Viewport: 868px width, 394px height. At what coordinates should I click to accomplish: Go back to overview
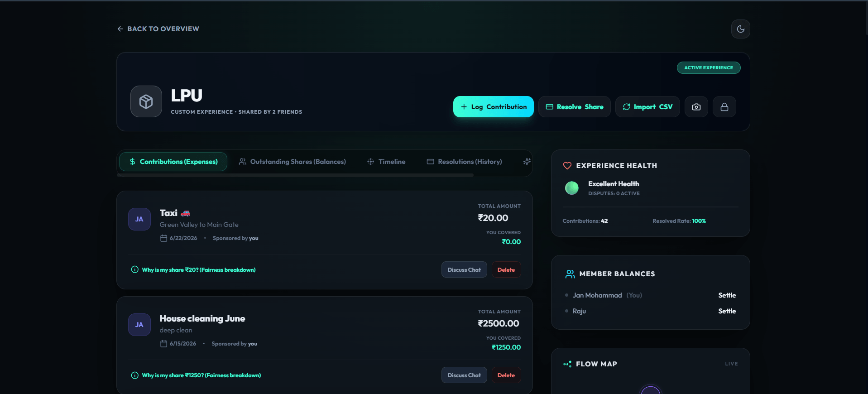pyautogui.click(x=158, y=29)
